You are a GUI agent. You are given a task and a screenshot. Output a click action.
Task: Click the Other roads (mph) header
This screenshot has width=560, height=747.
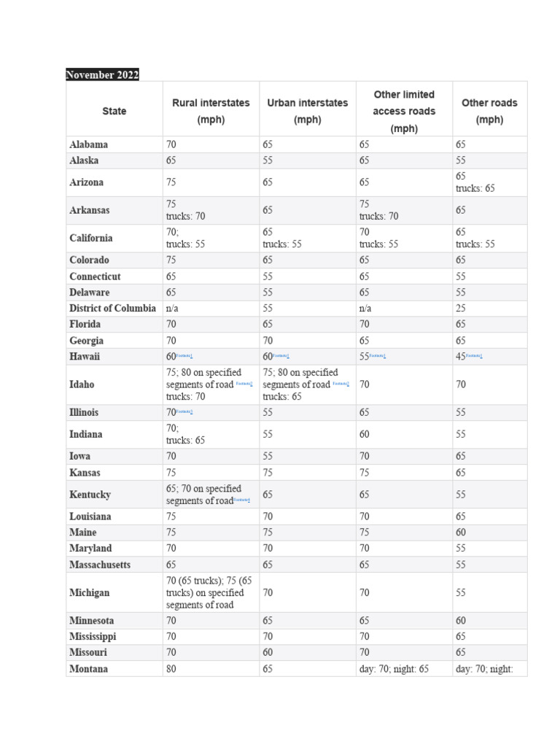(x=489, y=111)
